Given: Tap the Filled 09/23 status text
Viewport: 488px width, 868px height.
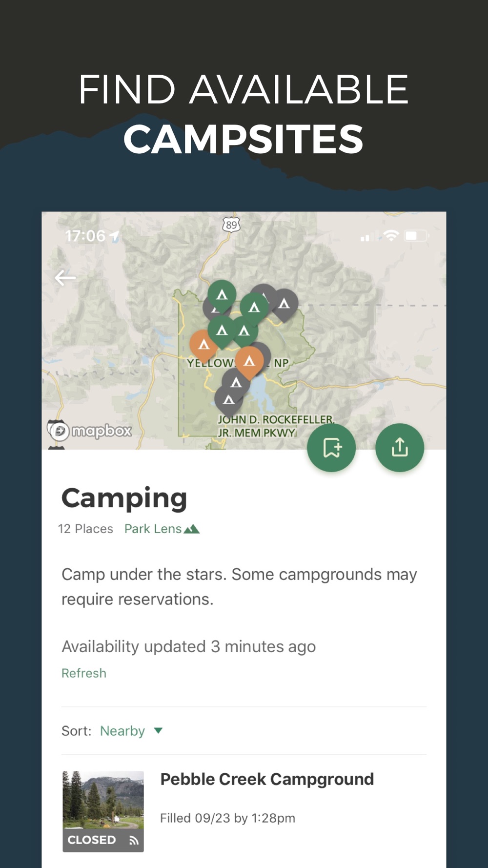Looking at the screenshot, I should coord(227,818).
